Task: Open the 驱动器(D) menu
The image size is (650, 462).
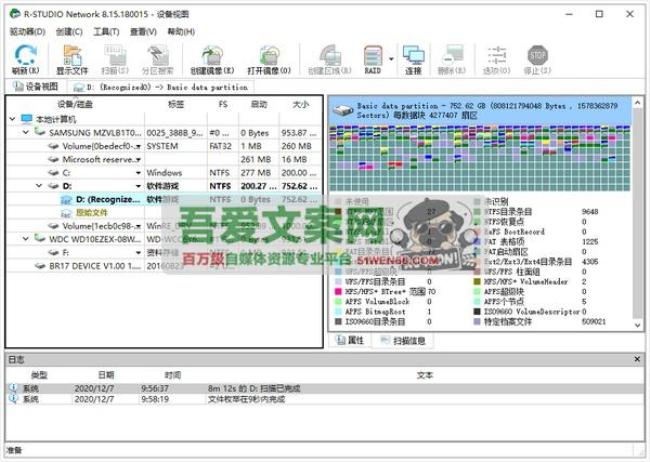Action: [27, 32]
